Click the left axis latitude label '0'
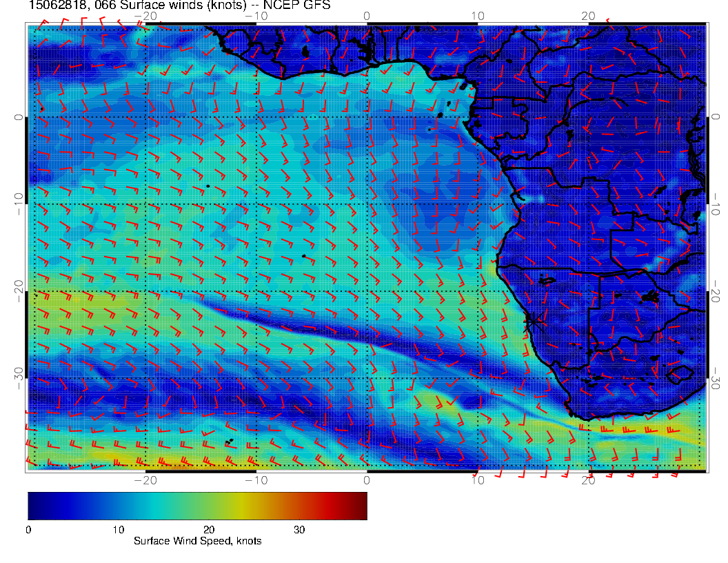This screenshot has width=728, height=563. point(19,117)
